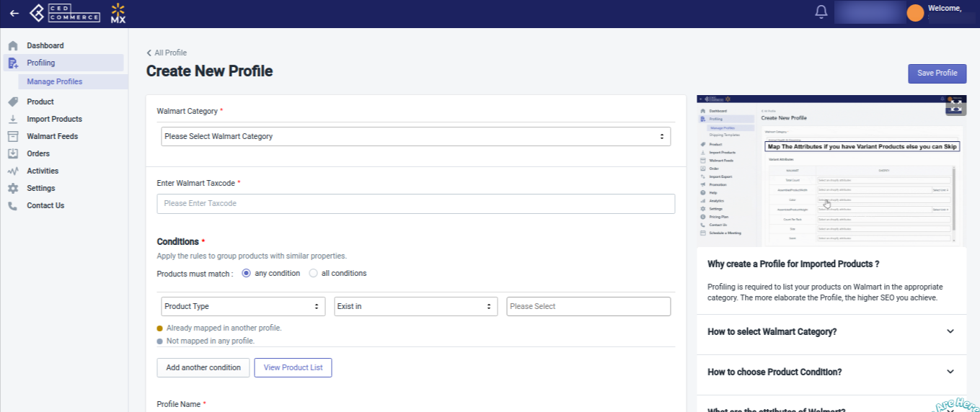Select the 'any condition' radio button

pos(246,273)
